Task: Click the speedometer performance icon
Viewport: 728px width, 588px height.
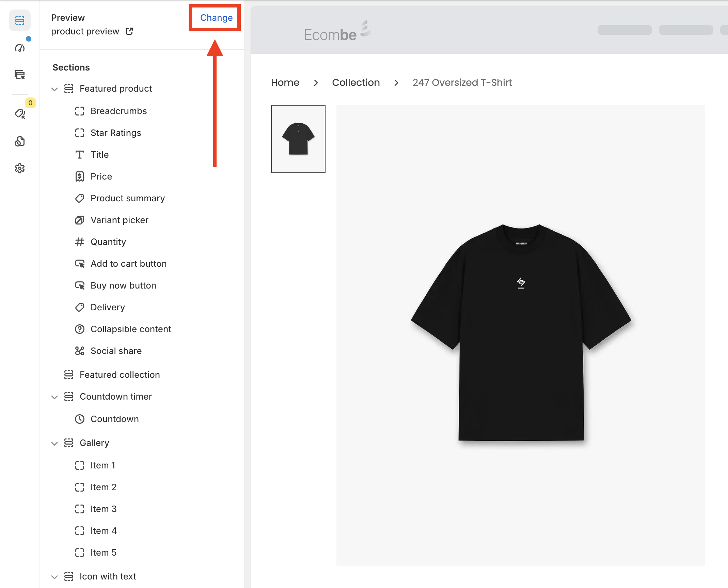Action: pos(20,48)
